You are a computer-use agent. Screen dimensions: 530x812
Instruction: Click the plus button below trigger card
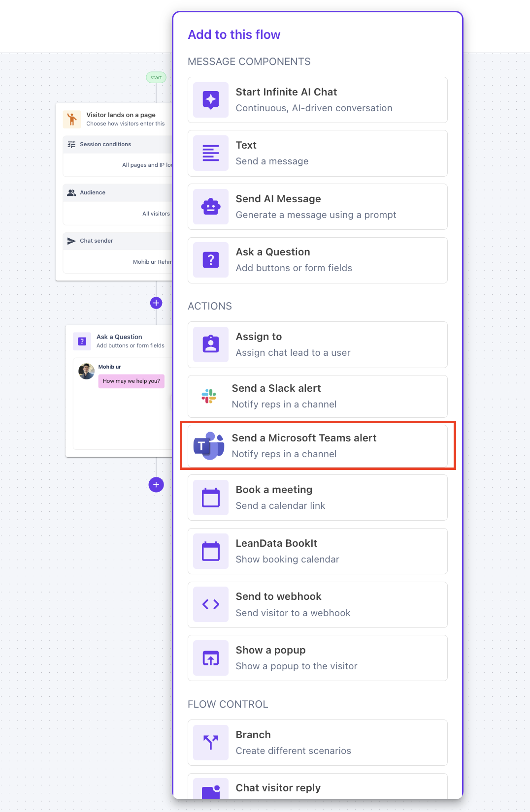156,303
